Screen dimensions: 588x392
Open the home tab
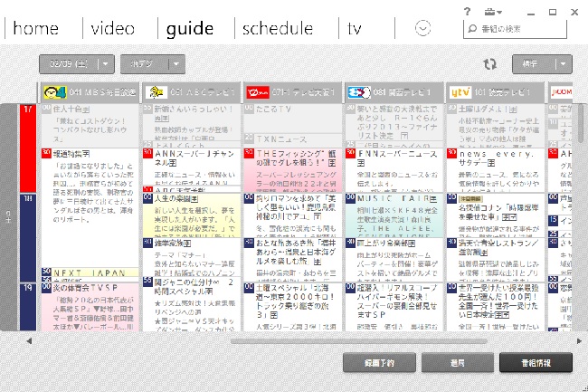[x=35, y=28]
